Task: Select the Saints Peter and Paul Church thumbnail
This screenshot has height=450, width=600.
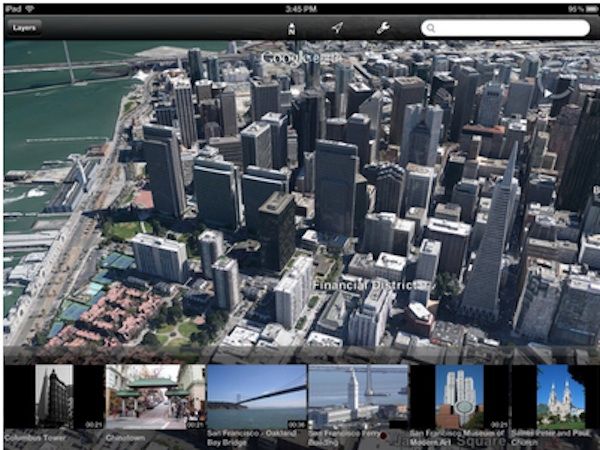Action: click(560, 397)
